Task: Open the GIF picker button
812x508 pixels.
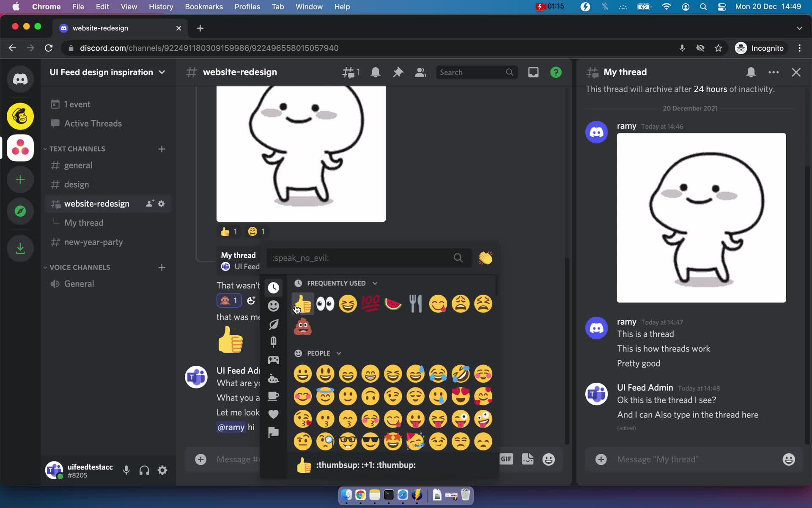Action: coord(506,459)
